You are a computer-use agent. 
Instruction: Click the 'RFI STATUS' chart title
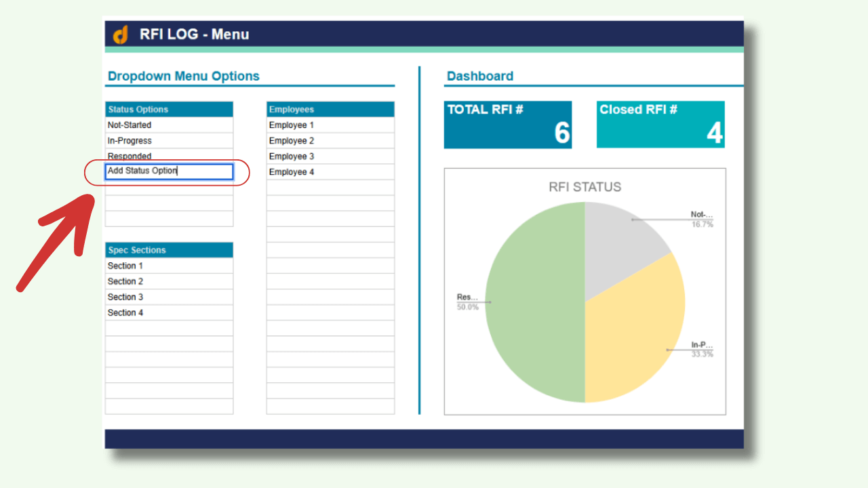coord(585,187)
